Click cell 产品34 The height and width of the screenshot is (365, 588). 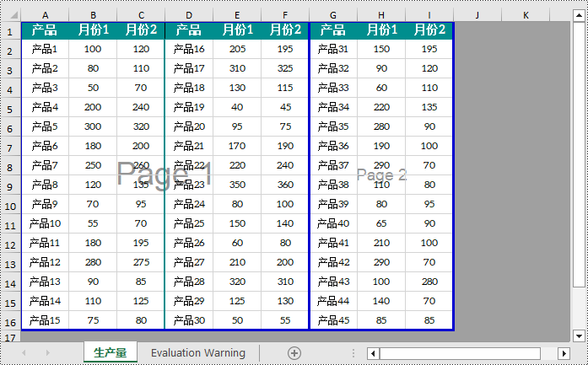click(333, 107)
